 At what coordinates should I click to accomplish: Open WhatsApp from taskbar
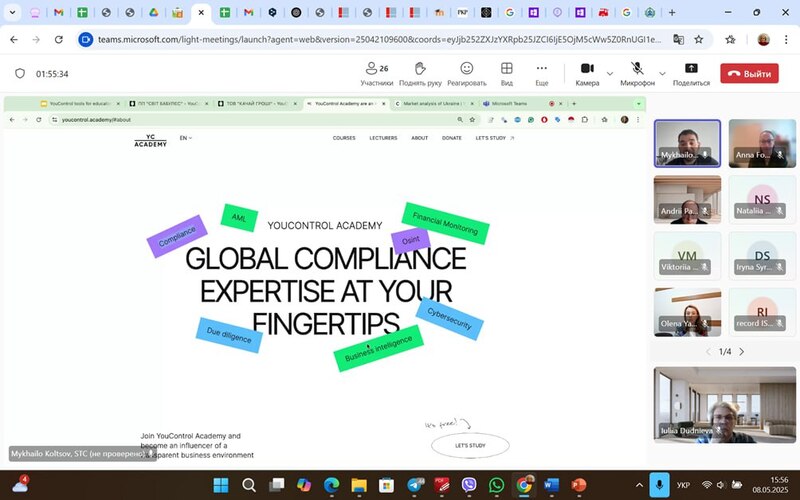pyautogui.click(x=496, y=485)
